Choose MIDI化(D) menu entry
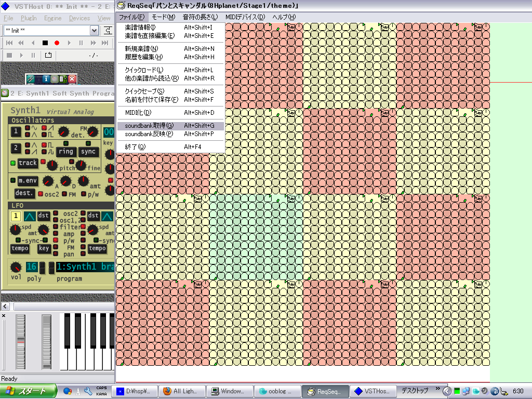 tap(170, 113)
